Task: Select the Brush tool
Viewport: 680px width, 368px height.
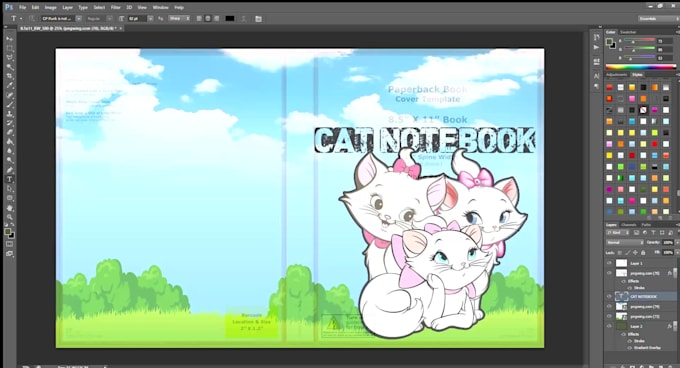Action: coord(10,104)
